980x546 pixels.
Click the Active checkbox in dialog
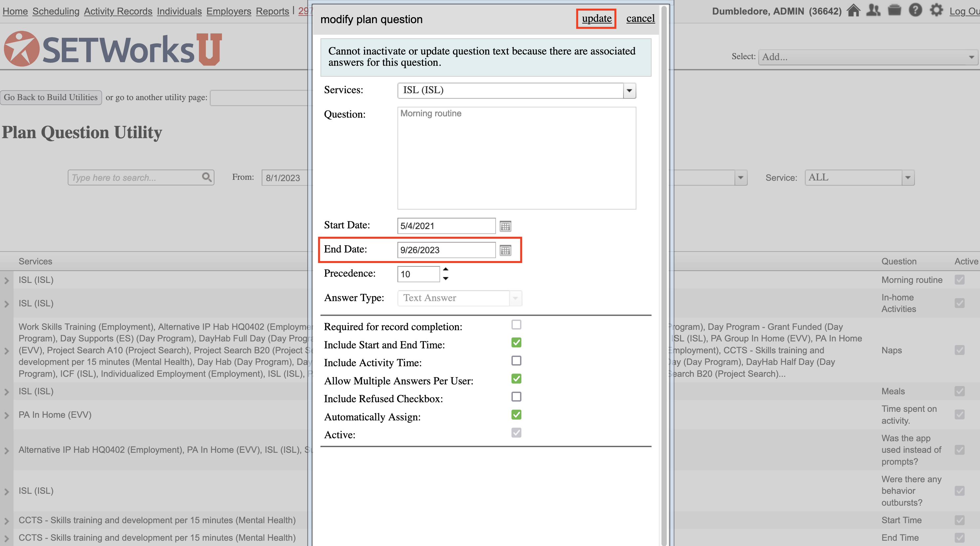coord(516,433)
